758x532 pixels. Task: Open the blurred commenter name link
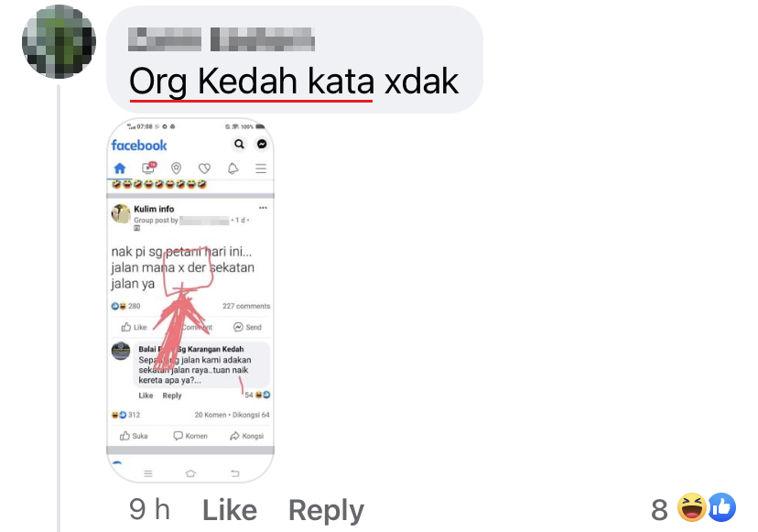click(222, 39)
